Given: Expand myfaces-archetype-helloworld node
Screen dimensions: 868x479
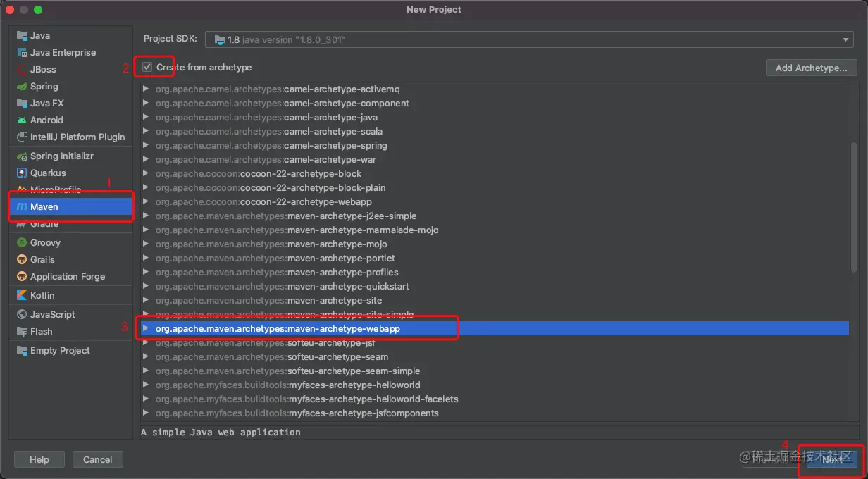Looking at the screenshot, I should [x=146, y=385].
